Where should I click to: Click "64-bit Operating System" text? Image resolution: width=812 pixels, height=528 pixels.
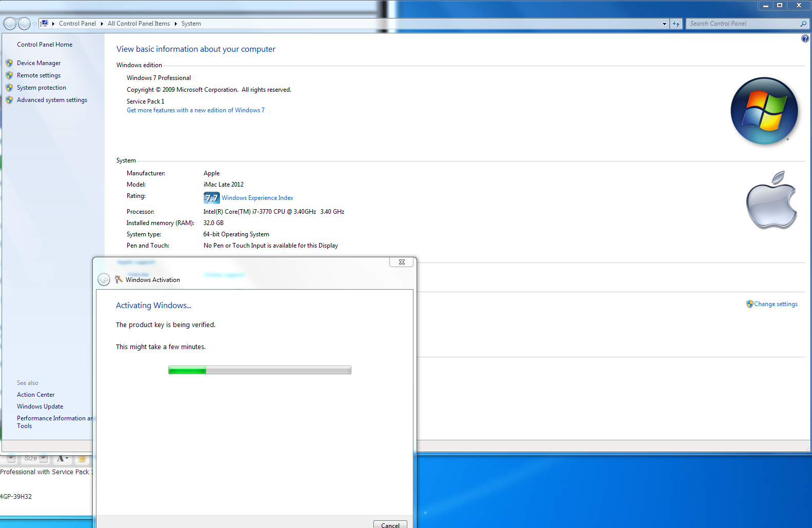point(236,234)
